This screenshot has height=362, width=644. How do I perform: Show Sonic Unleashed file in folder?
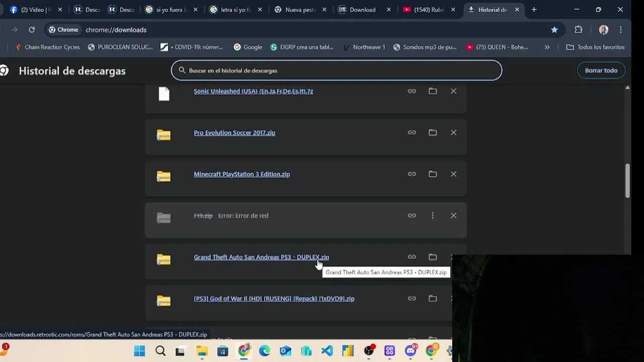[x=433, y=91]
